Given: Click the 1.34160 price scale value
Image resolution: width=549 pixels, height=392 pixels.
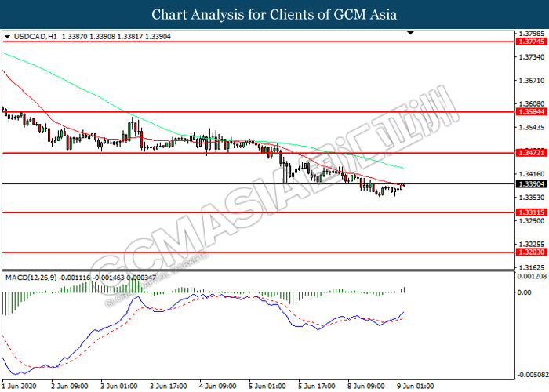Looking at the screenshot, I should [532, 174].
